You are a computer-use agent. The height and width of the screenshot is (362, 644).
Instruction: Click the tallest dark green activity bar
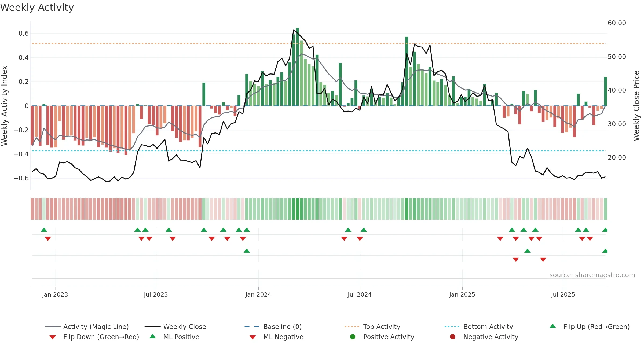pyautogui.click(x=297, y=67)
